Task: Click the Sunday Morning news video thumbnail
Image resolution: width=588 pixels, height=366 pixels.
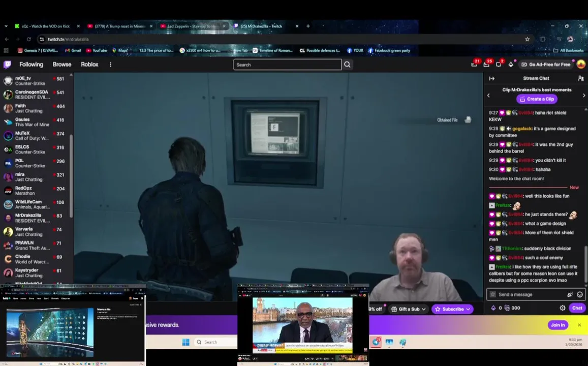Action: pyautogui.click(x=302, y=325)
